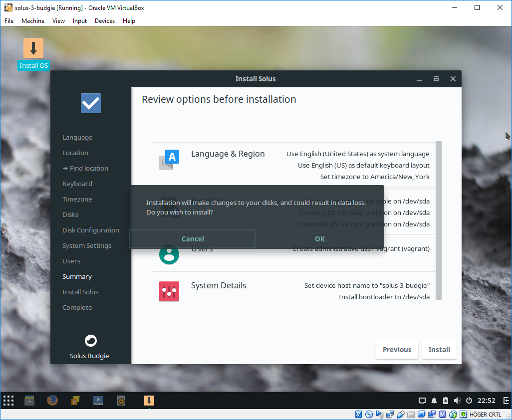Launch Firefox from the taskbar
Image resolution: width=512 pixels, height=420 pixels.
click(52, 401)
